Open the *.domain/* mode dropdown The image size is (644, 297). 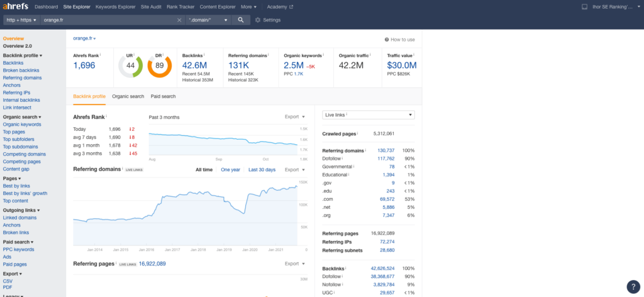pyautogui.click(x=208, y=20)
